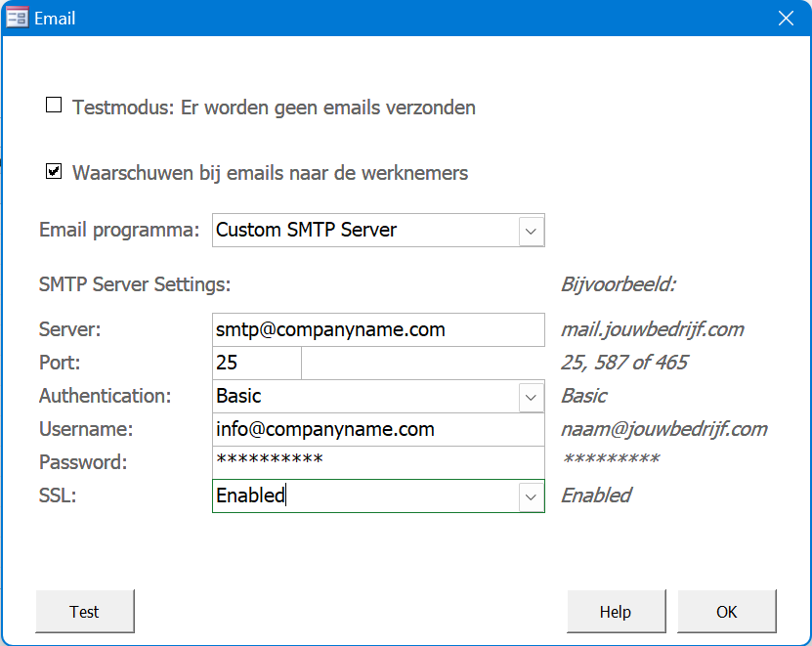
Task: Focus the Port field containing 25
Action: pyautogui.click(x=256, y=364)
